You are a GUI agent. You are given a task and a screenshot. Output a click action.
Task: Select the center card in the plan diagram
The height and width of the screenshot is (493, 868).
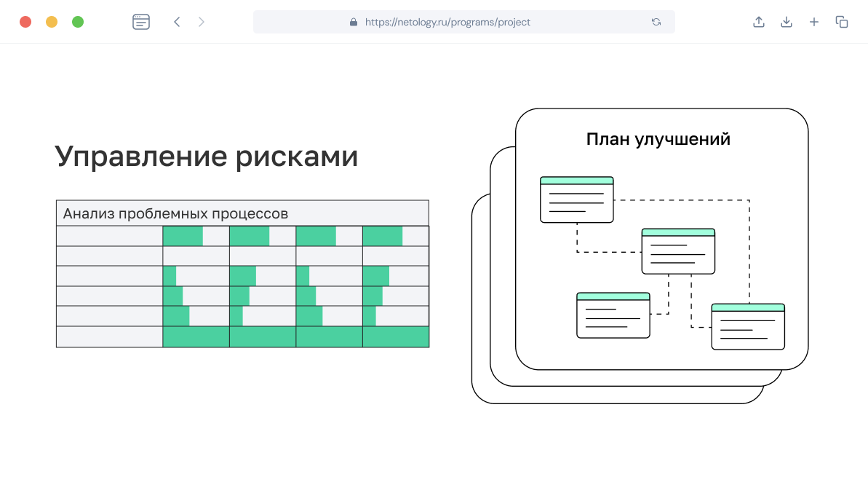[678, 251]
